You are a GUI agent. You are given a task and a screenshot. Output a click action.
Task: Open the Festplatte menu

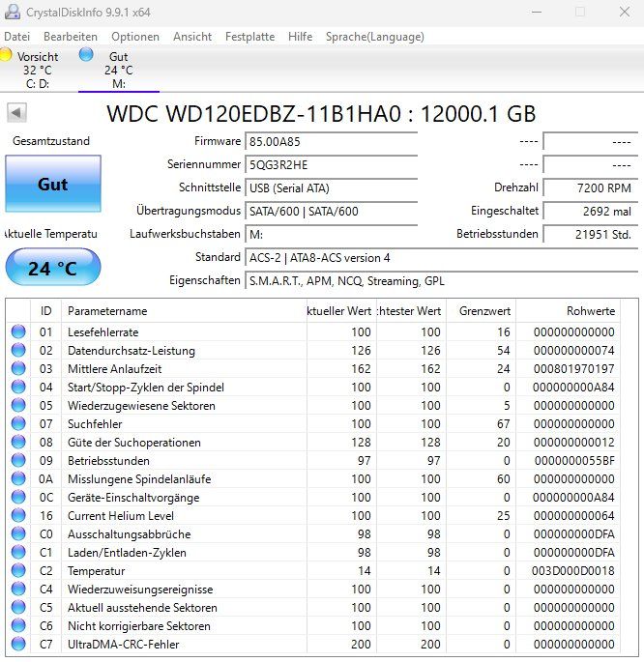pos(250,37)
